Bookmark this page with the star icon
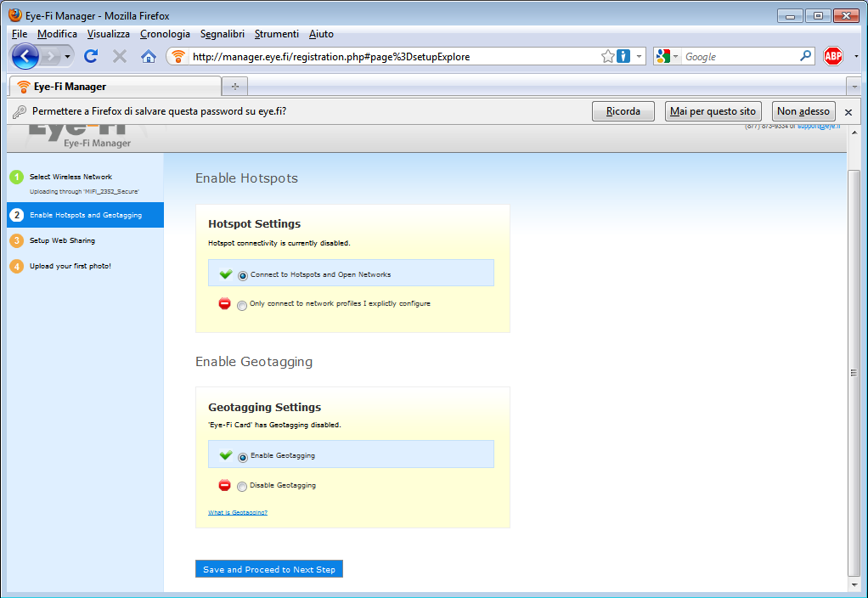Screen dimensions: 868x598 click(608, 56)
